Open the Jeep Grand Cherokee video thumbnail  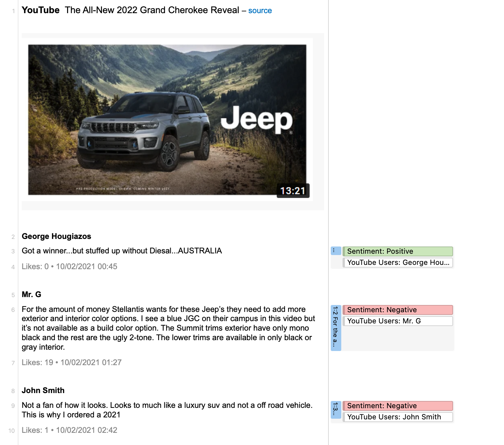(x=167, y=120)
